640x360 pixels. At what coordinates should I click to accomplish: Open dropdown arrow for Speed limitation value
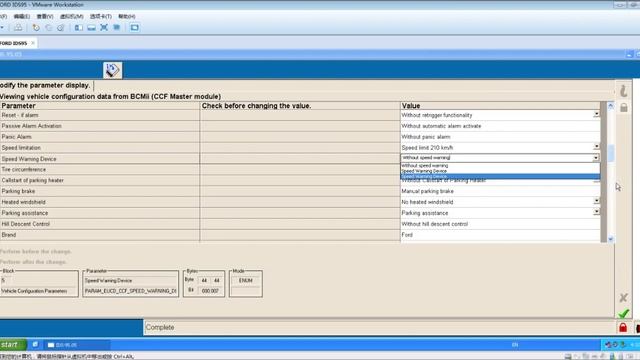click(x=596, y=147)
